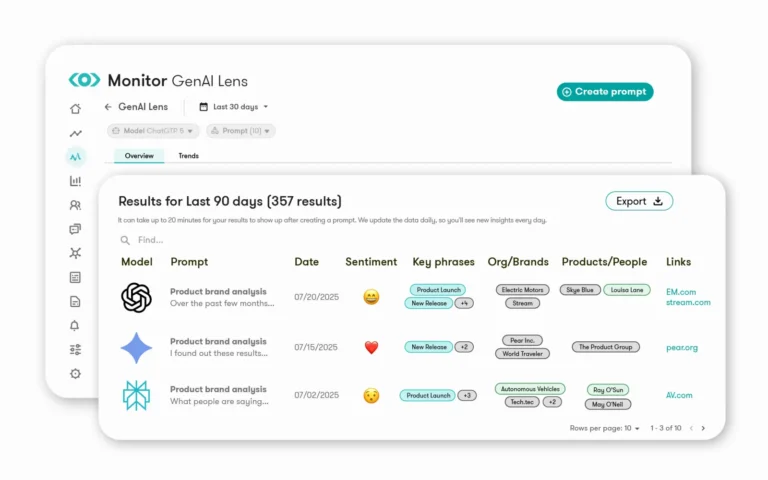Click 'Over the past few months...' prompt text
Image resolution: width=768 pixels, height=480 pixels.
[x=222, y=303]
